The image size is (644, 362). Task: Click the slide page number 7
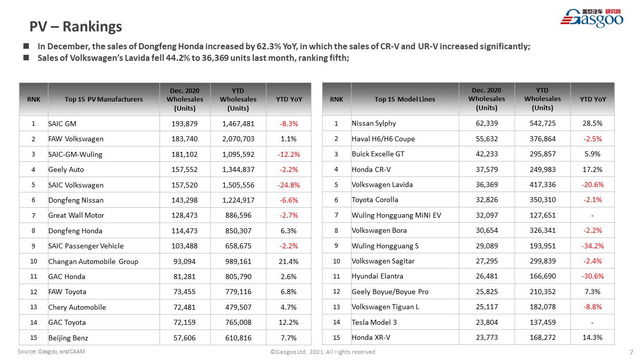pyautogui.click(x=631, y=352)
